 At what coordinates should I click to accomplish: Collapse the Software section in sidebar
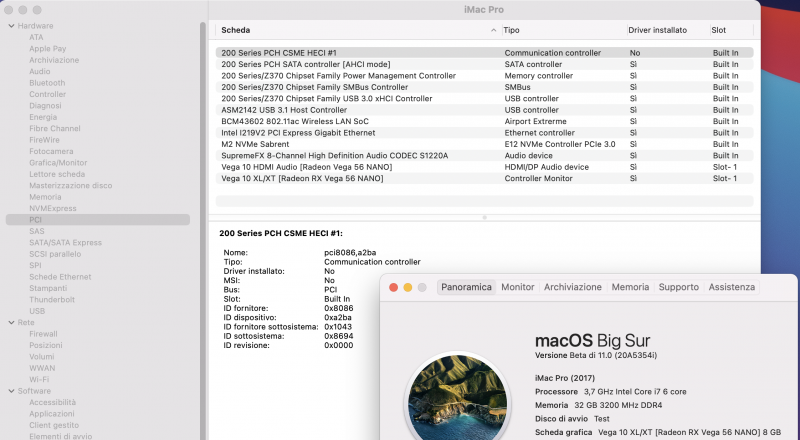coord(11,391)
